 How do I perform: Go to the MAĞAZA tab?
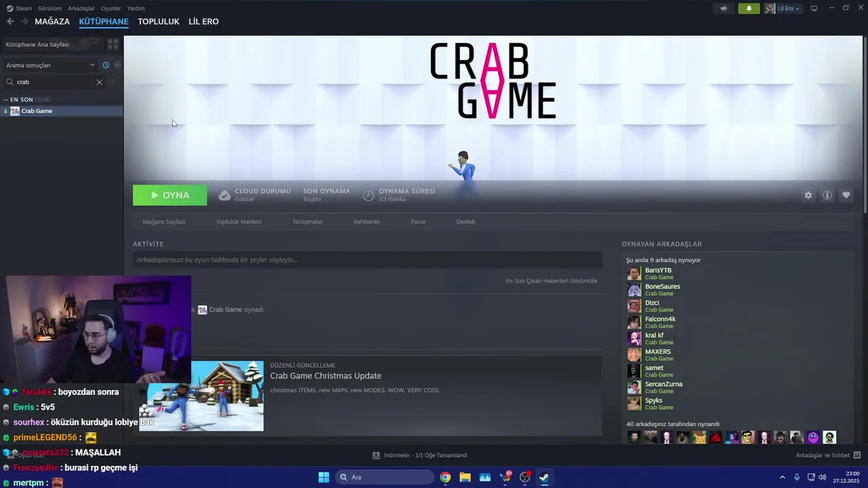coord(52,22)
